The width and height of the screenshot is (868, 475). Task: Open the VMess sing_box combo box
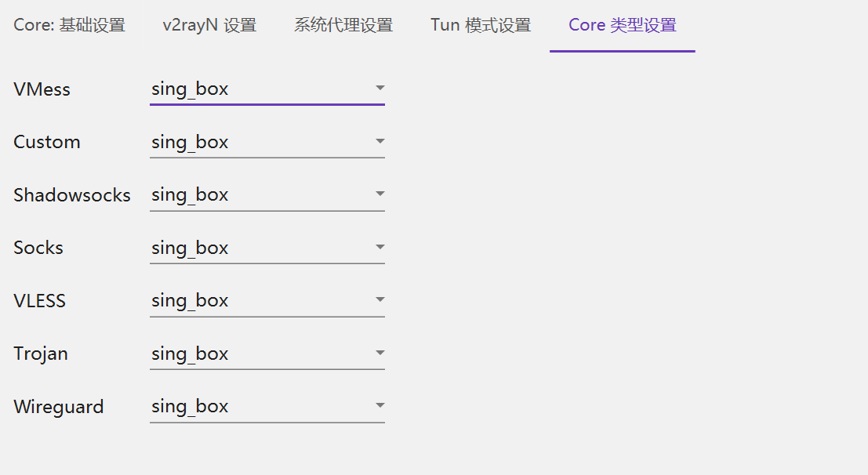[x=267, y=89]
